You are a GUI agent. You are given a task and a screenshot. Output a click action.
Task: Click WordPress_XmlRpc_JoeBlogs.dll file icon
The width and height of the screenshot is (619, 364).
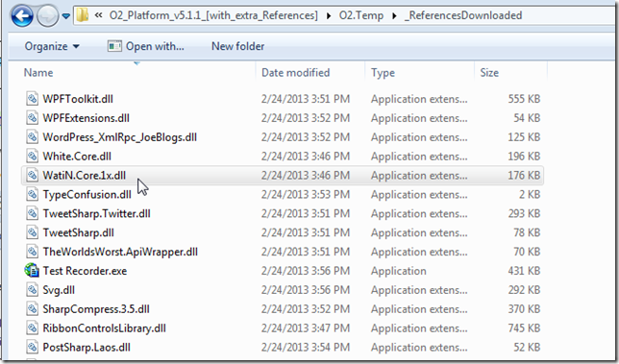pyautogui.click(x=32, y=136)
